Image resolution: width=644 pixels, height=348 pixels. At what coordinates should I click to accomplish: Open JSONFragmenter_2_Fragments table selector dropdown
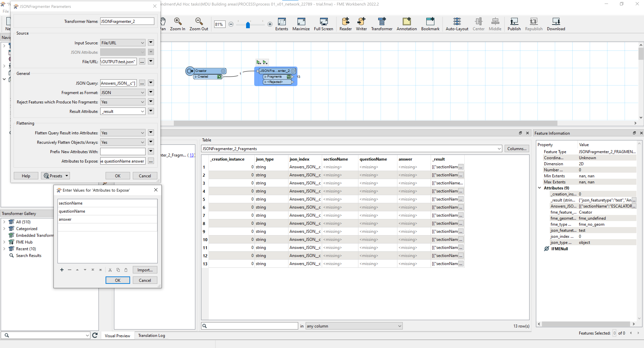coord(352,149)
